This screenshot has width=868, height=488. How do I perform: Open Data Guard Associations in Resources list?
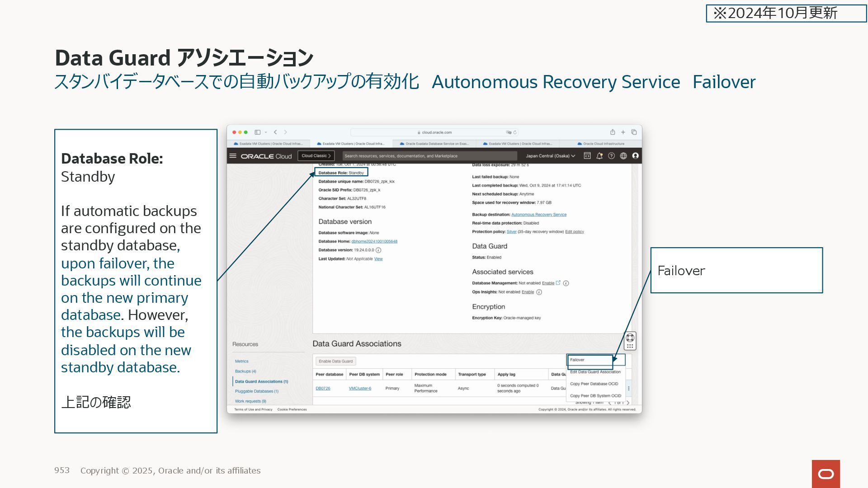[261, 382]
